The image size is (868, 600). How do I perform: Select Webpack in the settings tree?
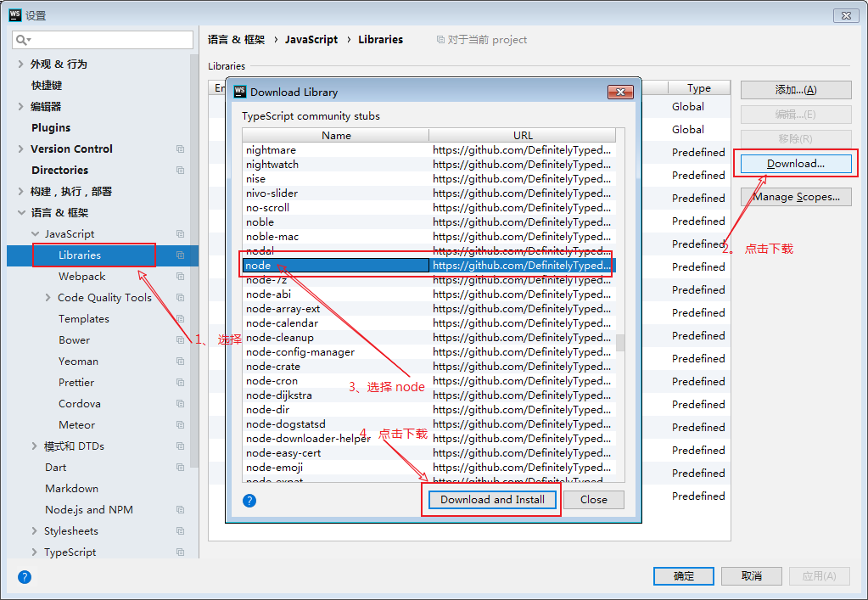click(x=82, y=276)
